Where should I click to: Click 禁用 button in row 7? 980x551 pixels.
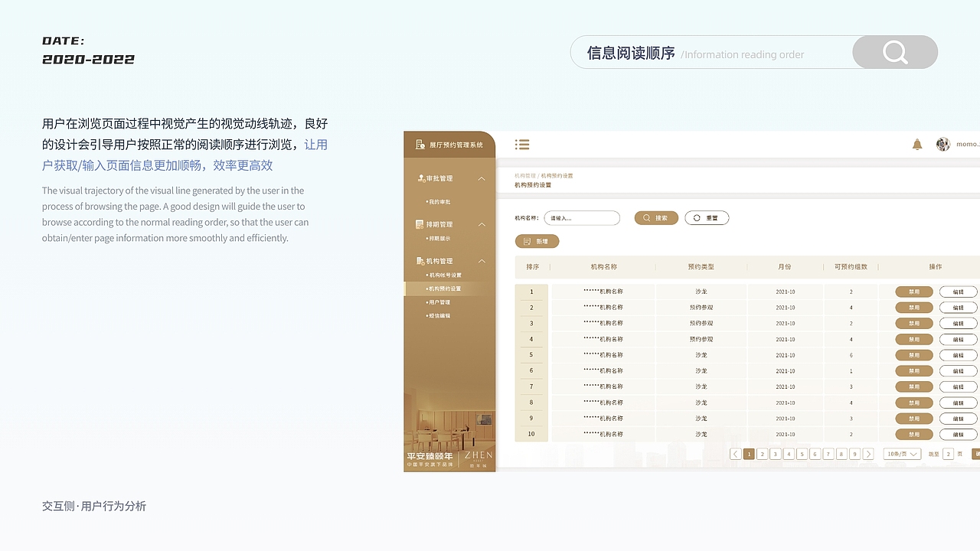914,386
